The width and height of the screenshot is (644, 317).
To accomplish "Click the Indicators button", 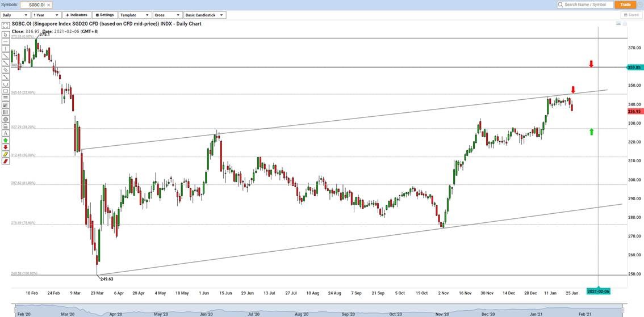I will click(77, 15).
